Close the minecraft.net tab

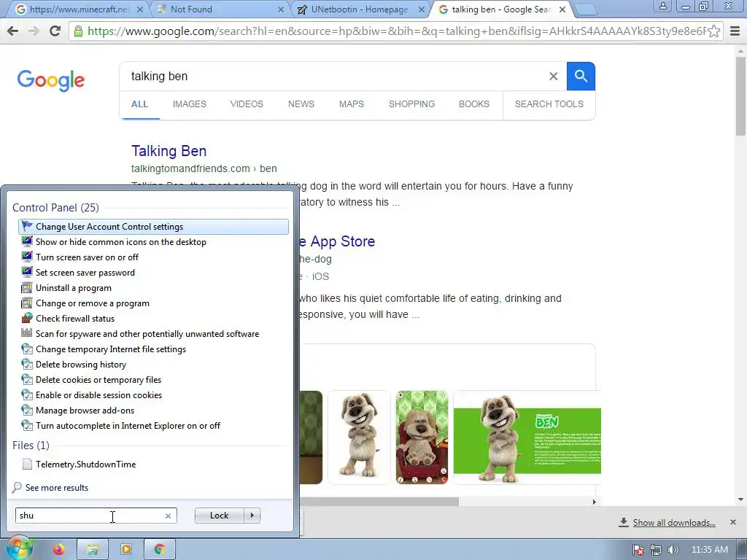pyautogui.click(x=139, y=9)
